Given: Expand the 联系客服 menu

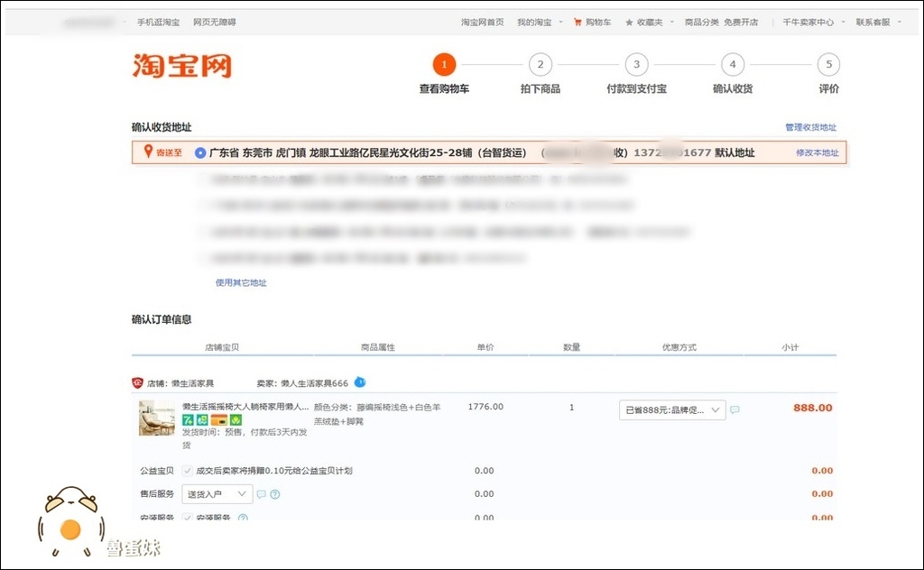Looking at the screenshot, I should pos(878,23).
